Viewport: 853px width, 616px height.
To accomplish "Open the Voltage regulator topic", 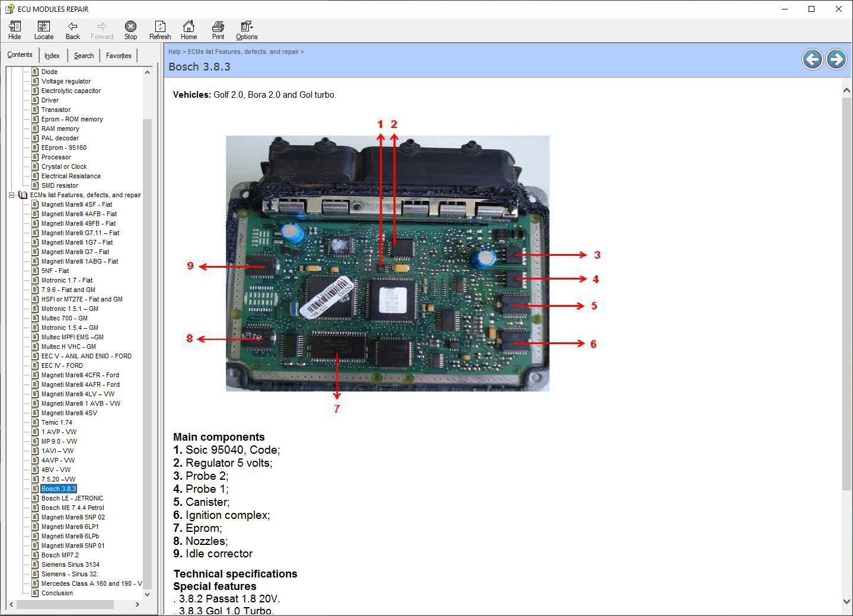I will tap(66, 81).
